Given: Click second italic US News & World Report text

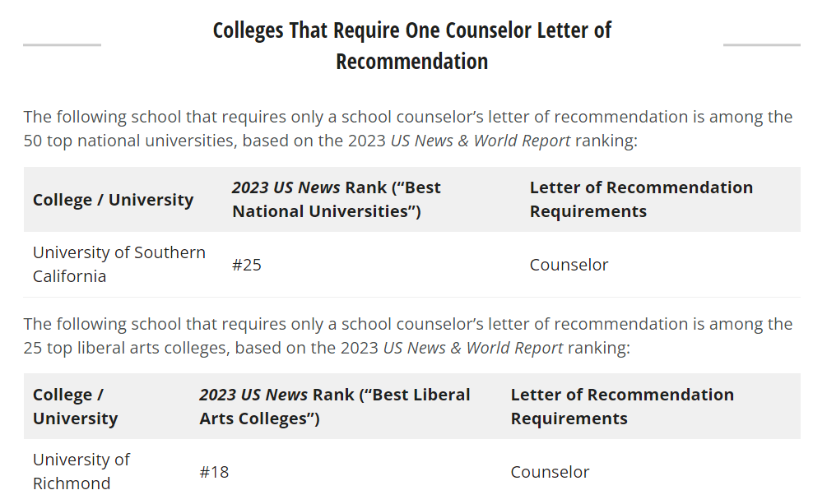Looking at the screenshot, I should tap(473, 348).
